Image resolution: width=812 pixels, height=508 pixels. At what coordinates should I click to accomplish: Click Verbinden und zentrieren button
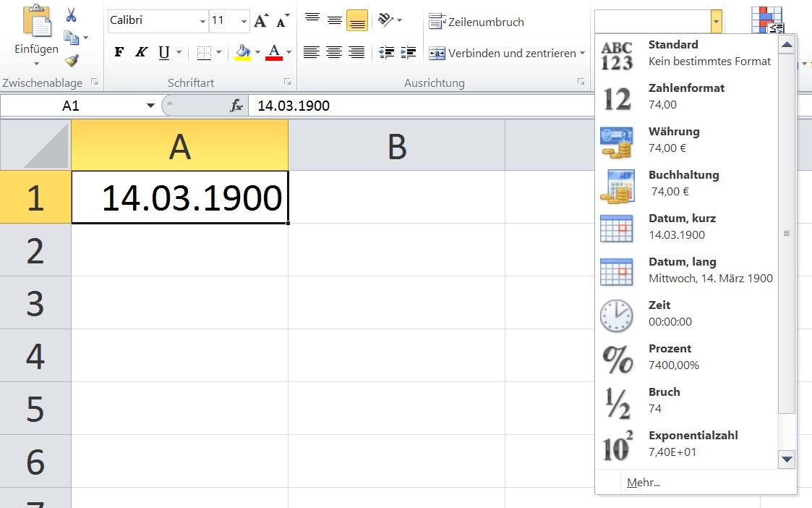point(503,53)
